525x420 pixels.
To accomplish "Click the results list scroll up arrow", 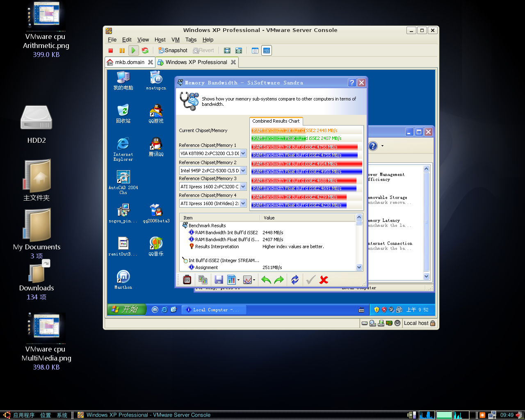I will click(x=359, y=217).
